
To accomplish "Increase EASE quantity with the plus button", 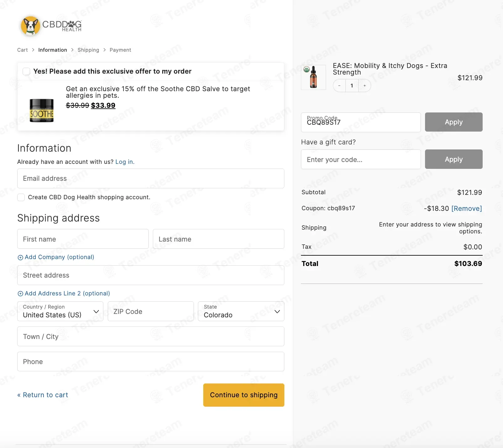I will click(x=365, y=86).
